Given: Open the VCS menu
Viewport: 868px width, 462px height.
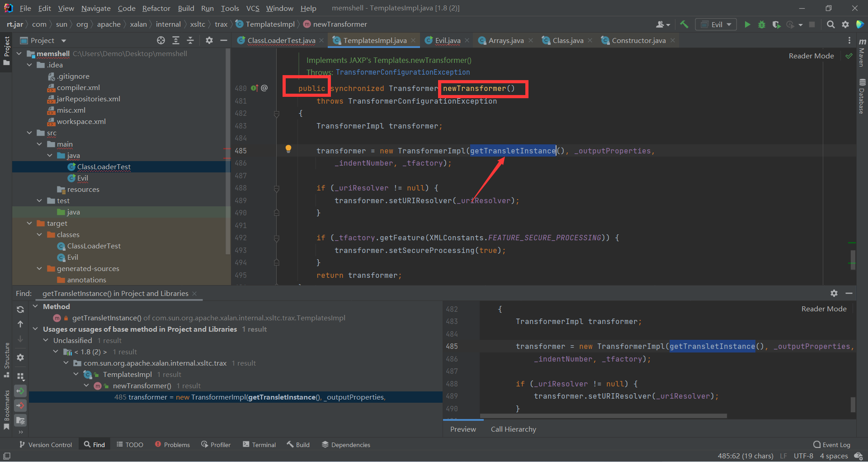Looking at the screenshot, I should tap(253, 8).
